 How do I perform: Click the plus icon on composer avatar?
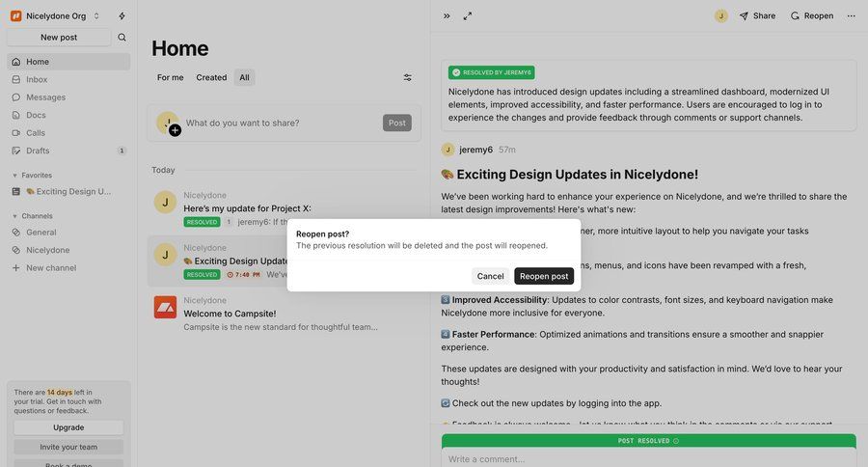(x=175, y=130)
